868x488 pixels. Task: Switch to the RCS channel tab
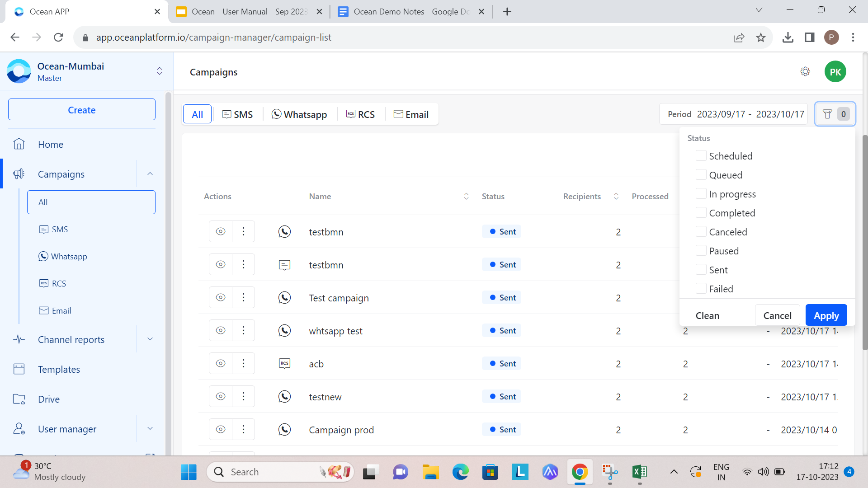(x=360, y=114)
